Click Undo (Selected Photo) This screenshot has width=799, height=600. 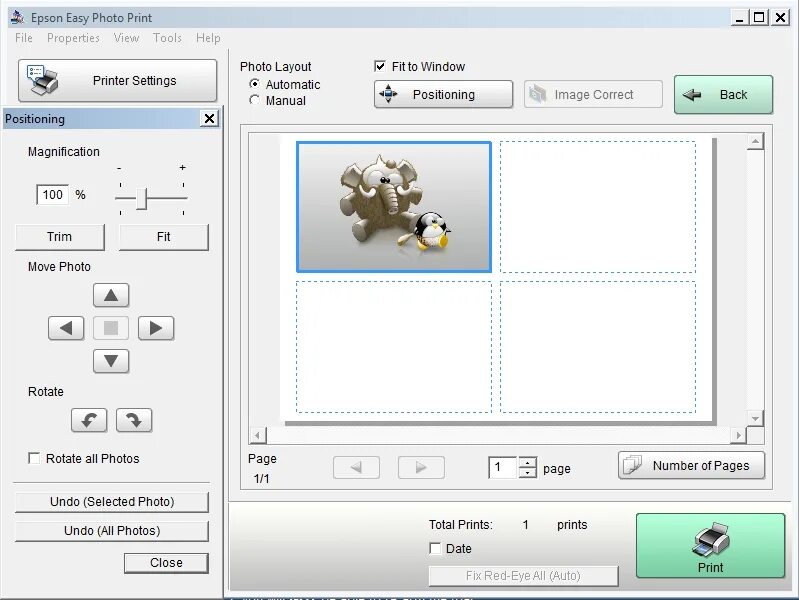(x=112, y=502)
